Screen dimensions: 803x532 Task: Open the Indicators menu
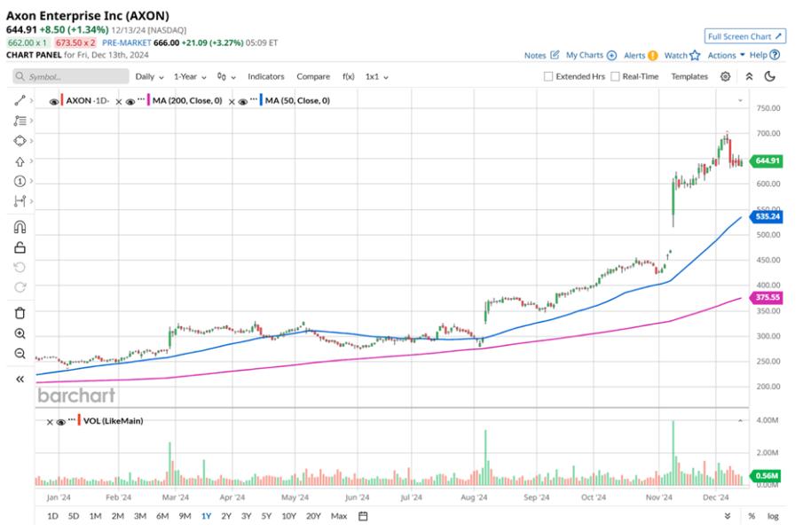click(266, 77)
